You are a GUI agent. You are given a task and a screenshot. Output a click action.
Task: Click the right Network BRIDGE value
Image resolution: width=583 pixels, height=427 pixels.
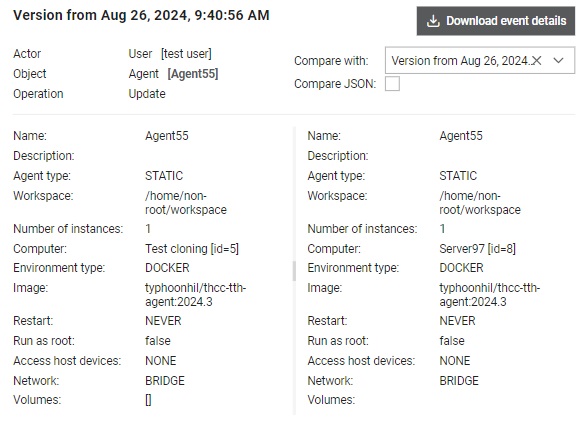pyautogui.click(x=459, y=381)
